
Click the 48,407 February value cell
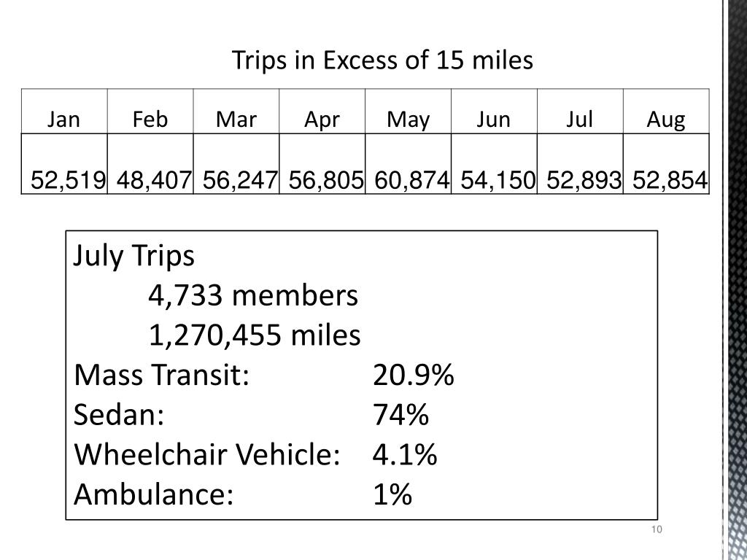point(150,164)
